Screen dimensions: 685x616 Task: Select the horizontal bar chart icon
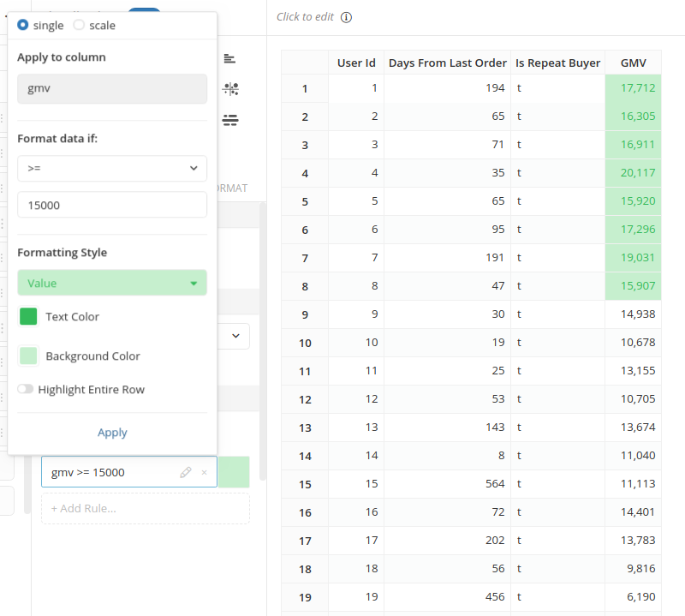[x=229, y=58]
